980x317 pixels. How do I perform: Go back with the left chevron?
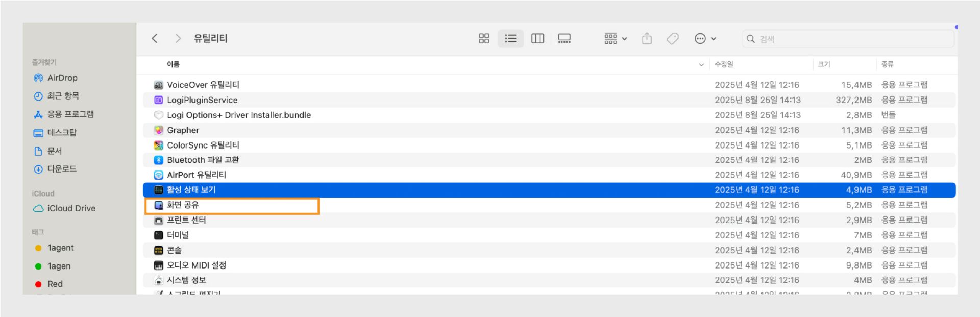coord(155,39)
